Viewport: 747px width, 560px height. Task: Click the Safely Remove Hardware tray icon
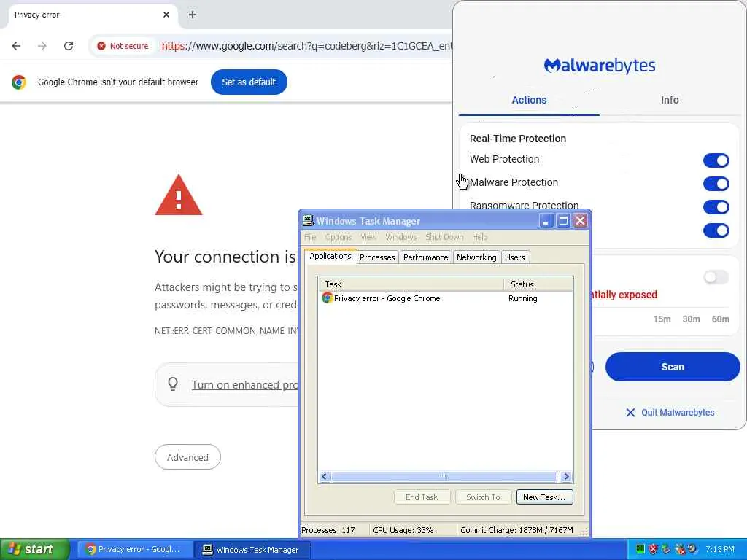pyautogui.click(x=666, y=549)
